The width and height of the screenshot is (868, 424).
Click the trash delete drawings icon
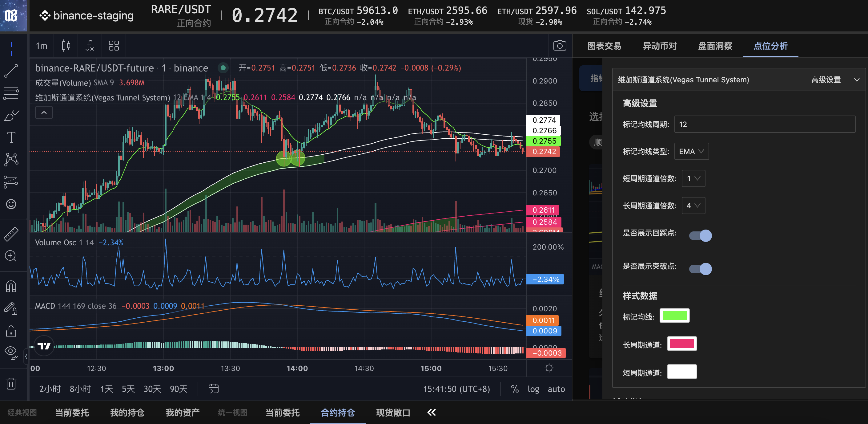tap(11, 384)
